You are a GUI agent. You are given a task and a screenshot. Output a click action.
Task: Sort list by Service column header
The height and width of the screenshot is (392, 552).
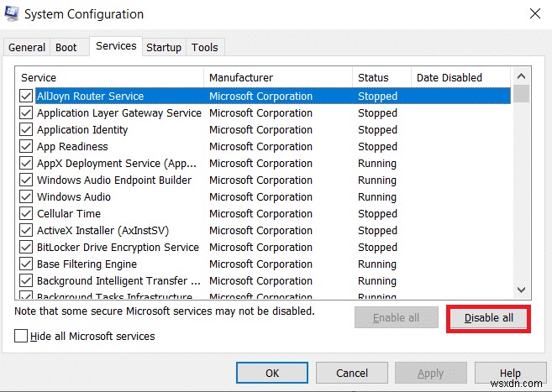pos(109,78)
